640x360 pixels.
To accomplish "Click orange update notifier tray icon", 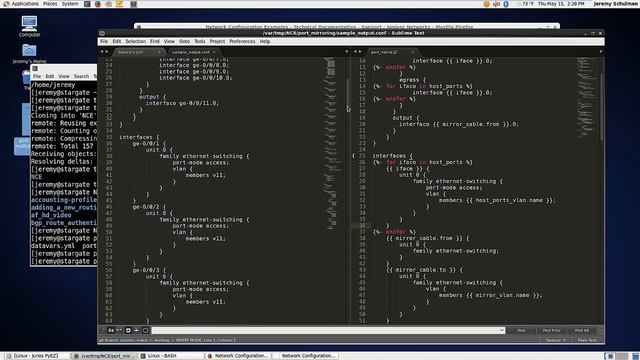I will click(486, 4).
